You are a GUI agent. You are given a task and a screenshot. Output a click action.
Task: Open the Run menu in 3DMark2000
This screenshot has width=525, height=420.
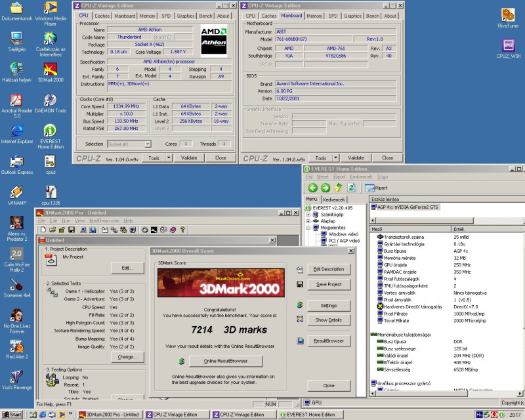point(66,220)
